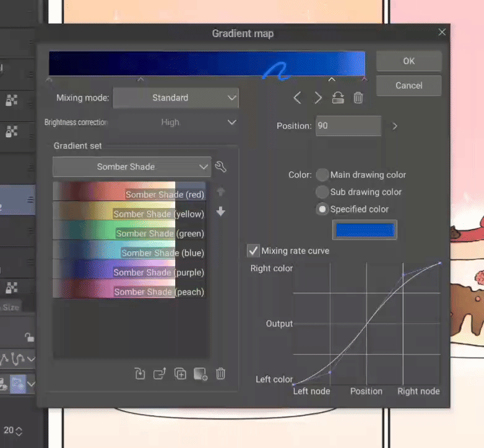Open the Mixing mode Standard dropdown
Image resolution: width=484 pixels, height=448 pixels.
(176, 98)
